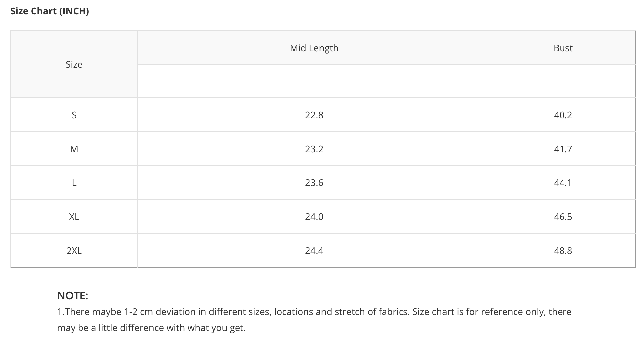Click the 23.6 mid length value
The height and width of the screenshot is (343, 644).
pyautogui.click(x=314, y=183)
